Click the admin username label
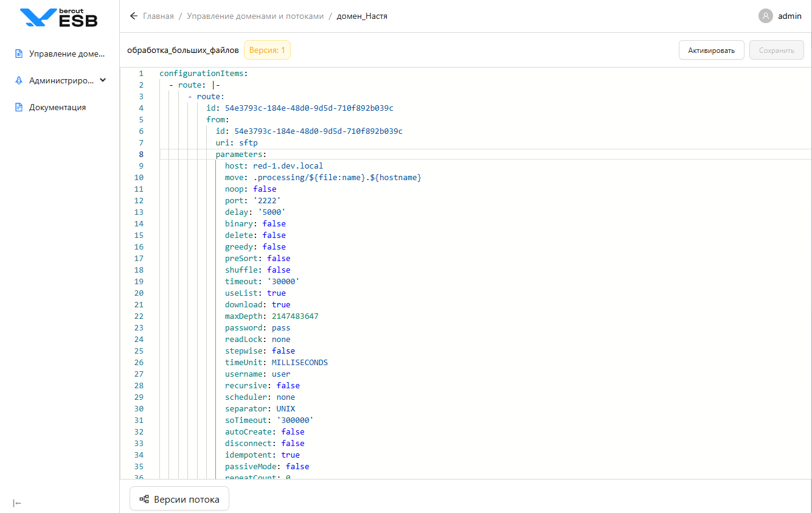The image size is (812, 513). tap(789, 16)
